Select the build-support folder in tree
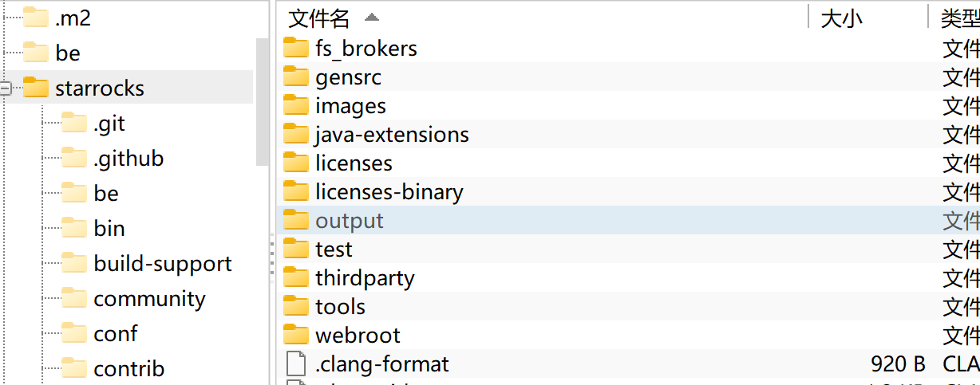This screenshot has height=385, width=980. (163, 264)
